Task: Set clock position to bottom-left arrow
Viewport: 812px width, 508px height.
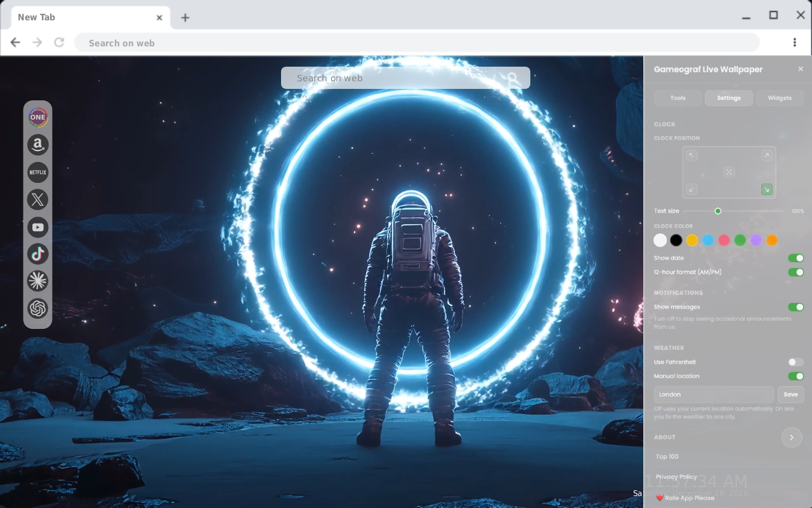Action: (691, 189)
